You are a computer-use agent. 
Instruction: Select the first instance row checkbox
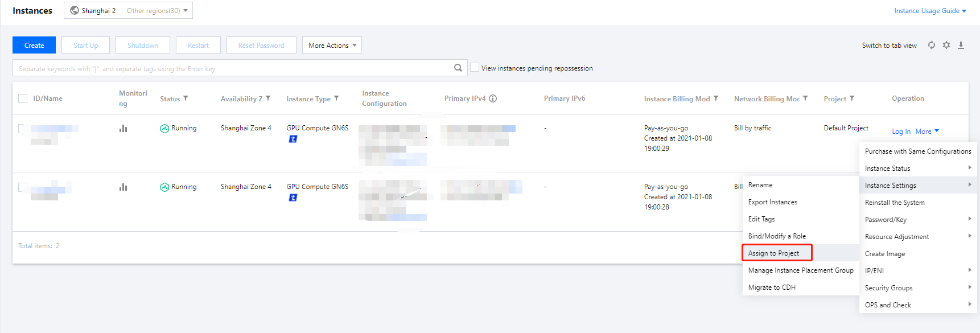pyautogui.click(x=23, y=129)
